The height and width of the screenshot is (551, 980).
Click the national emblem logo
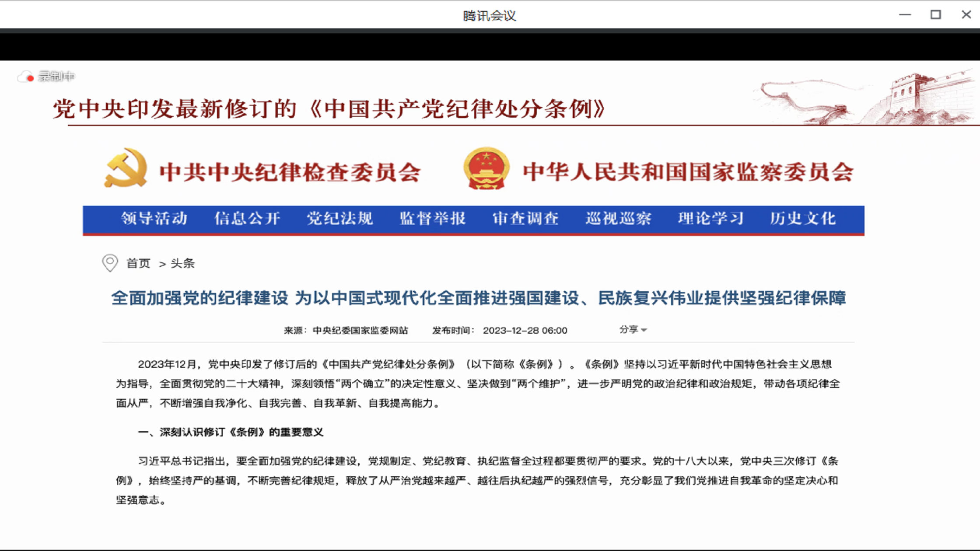[486, 169]
